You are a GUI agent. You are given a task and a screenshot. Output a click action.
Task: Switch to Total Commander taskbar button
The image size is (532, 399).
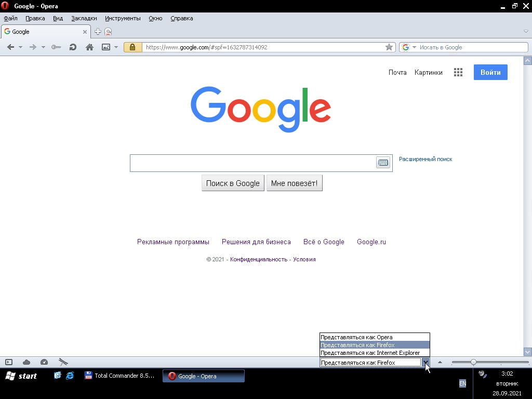coord(120,376)
